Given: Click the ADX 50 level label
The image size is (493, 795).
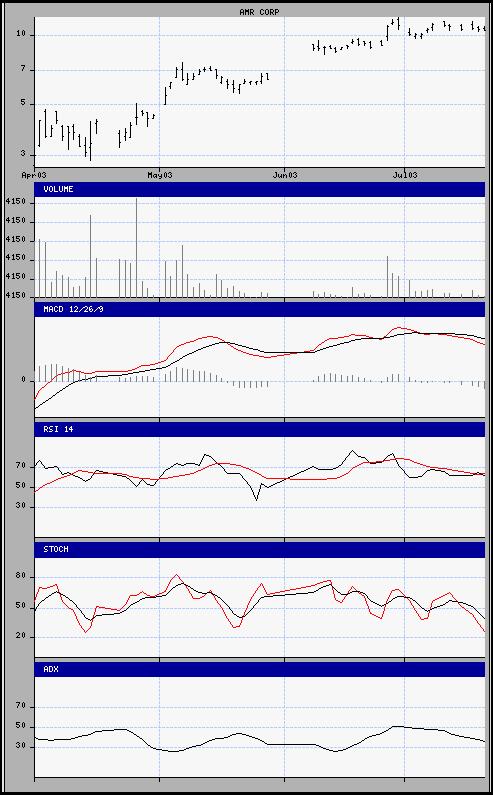Looking at the screenshot, I should pos(21,726).
